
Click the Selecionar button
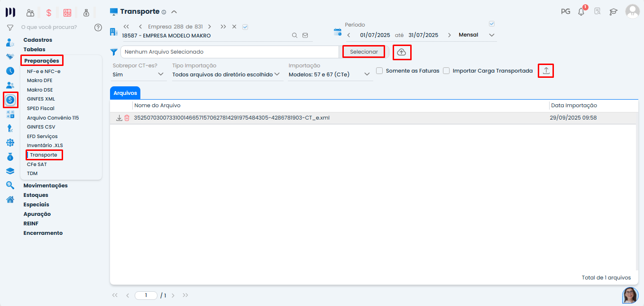(364, 52)
